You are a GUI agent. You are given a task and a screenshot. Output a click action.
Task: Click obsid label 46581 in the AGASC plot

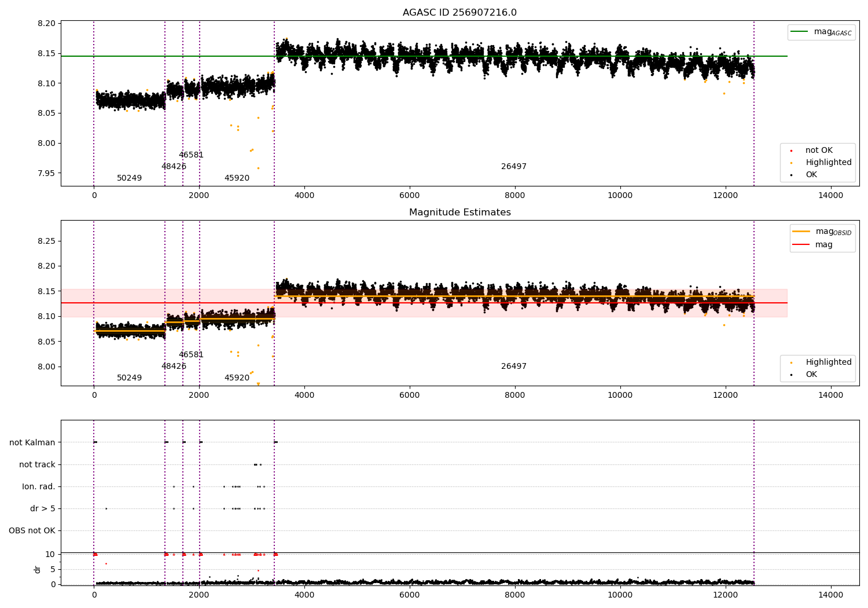(x=191, y=155)
